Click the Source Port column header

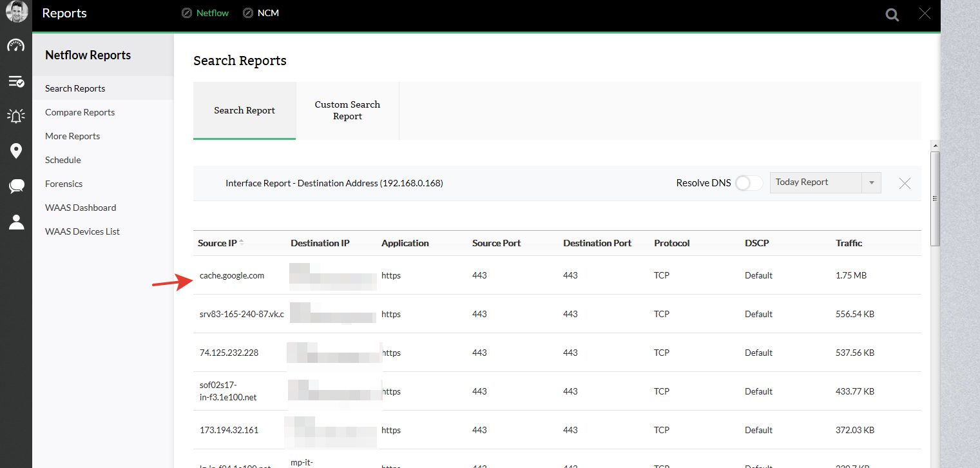pyautogui.click(x=497, y=243)
